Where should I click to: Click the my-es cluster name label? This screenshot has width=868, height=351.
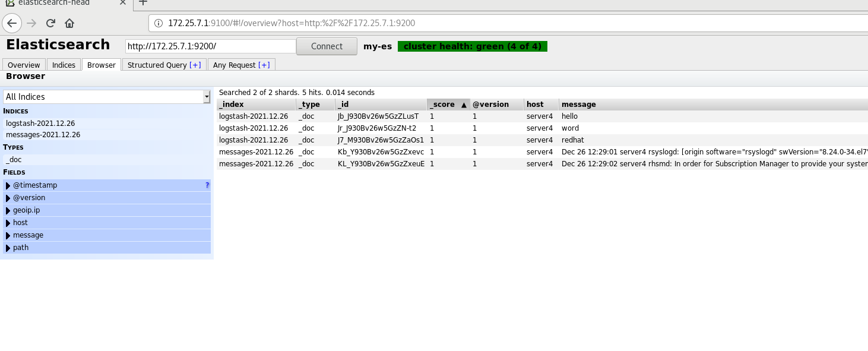(x=378, y=46)
